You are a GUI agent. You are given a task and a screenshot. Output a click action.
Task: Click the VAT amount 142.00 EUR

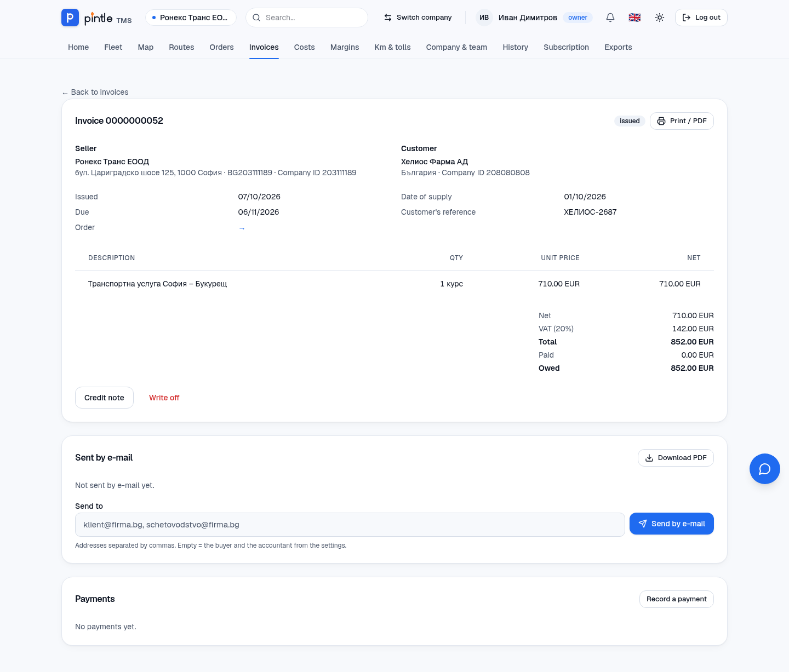click(x=693, y=329)
